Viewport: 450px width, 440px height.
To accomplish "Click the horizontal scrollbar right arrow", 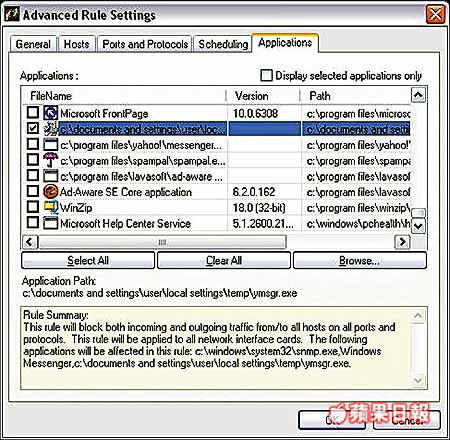I will click(x=402, y=242).
